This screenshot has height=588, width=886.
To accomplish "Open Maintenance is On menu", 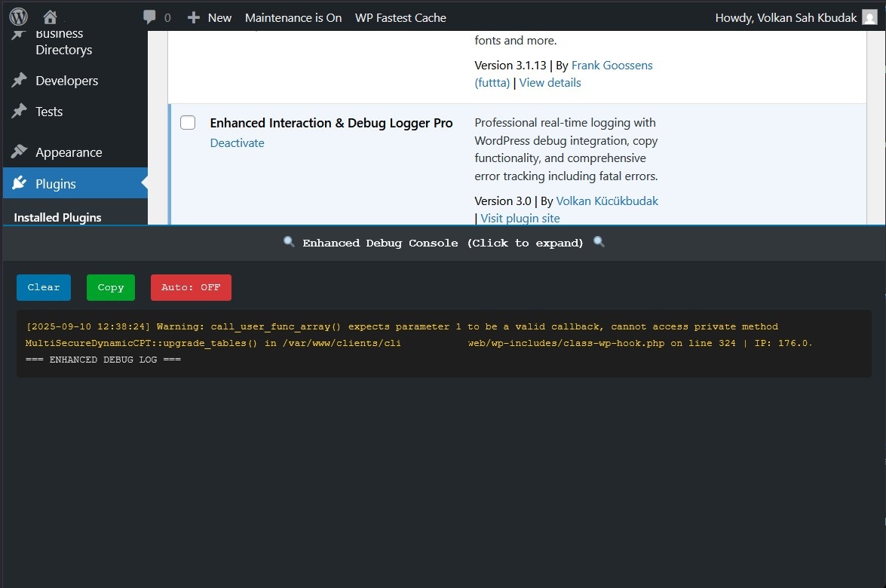I will coord(293,17).
